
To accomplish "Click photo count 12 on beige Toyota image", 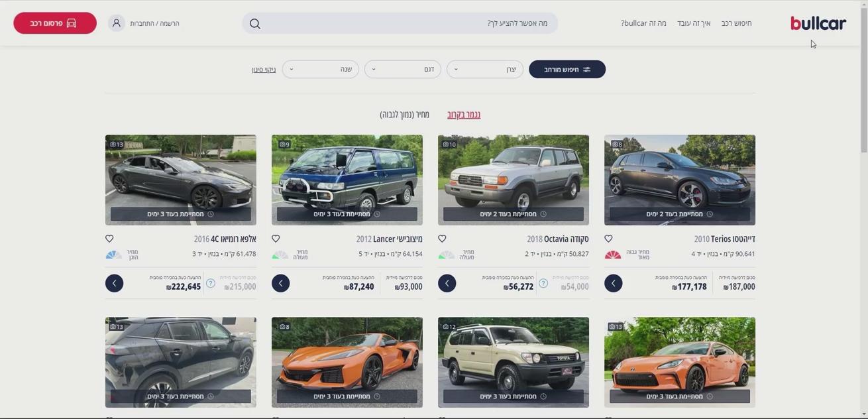I will pos(450,327).
